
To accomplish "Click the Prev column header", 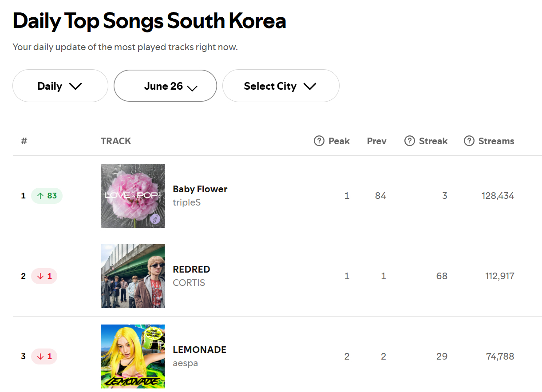I will (x=376, y=141).
